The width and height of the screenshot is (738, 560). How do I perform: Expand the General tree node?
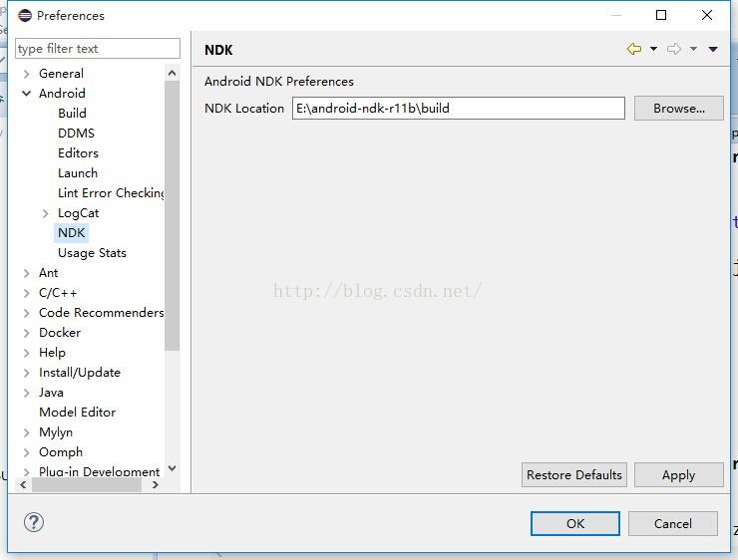[x=26, y=74]
